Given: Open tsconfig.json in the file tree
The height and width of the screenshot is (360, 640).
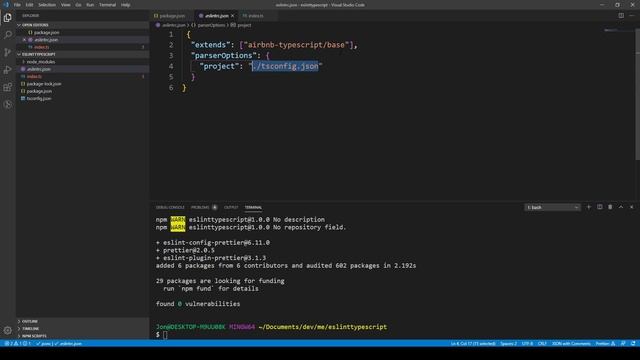Looking at the screenshot, I should (x=39, y=98).
